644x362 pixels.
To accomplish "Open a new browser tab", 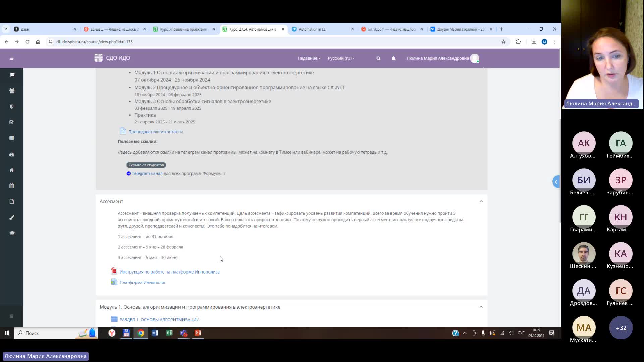I will pos(501,29).
